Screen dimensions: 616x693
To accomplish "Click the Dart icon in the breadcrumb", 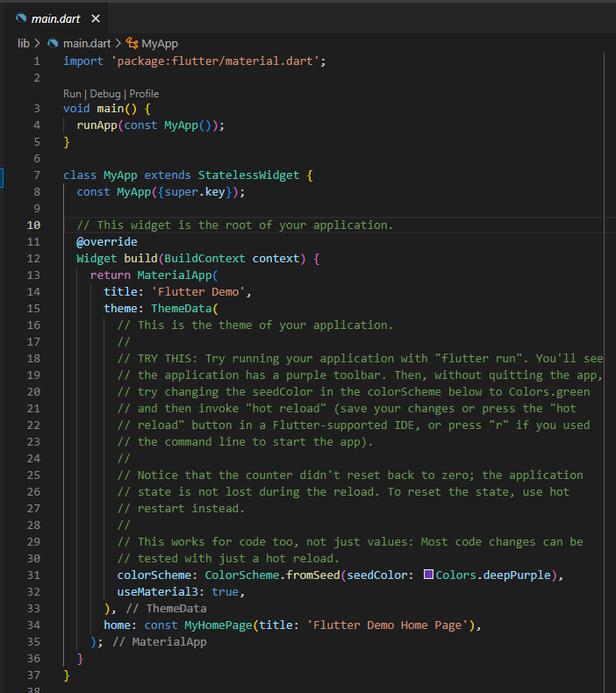I will [53, 43].
